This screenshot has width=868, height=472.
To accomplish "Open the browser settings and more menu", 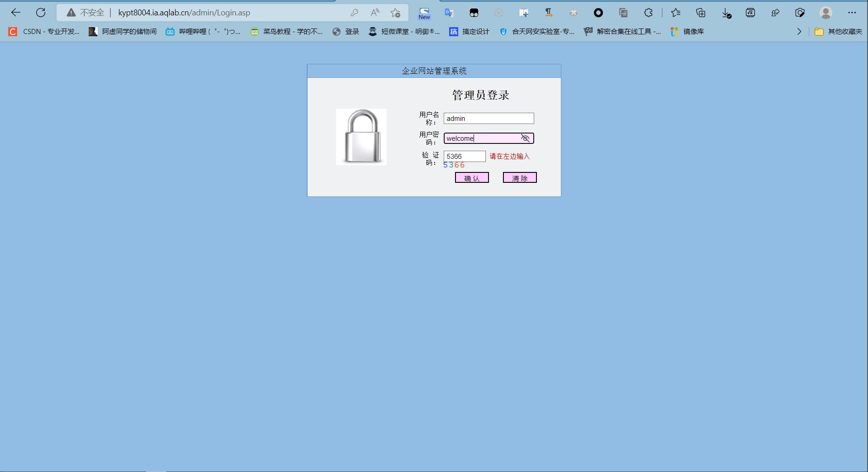I will [x=852, y=13].
